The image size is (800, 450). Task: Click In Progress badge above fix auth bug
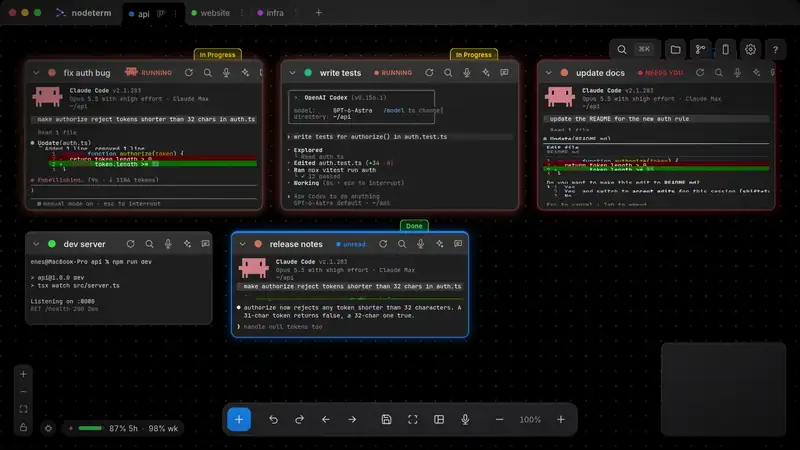(217, 55)
